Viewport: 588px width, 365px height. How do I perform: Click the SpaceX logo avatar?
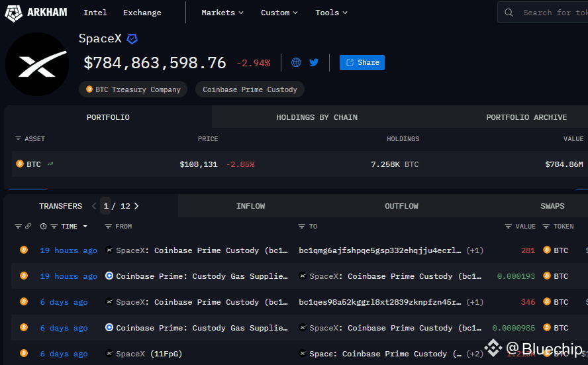point(36,64)
